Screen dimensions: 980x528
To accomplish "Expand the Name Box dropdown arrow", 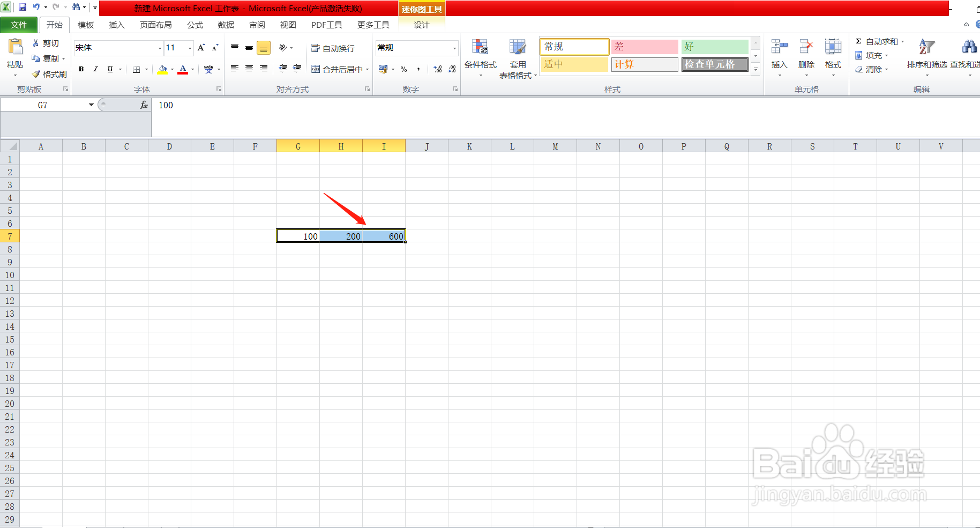I will point(91,105).
